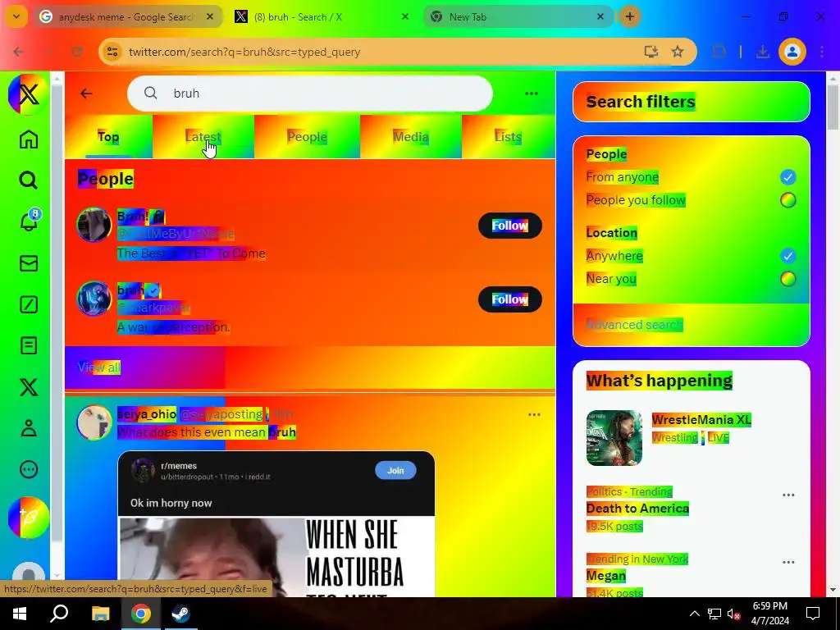
Task: Click the bruh search input field
Action: point(309,94)
